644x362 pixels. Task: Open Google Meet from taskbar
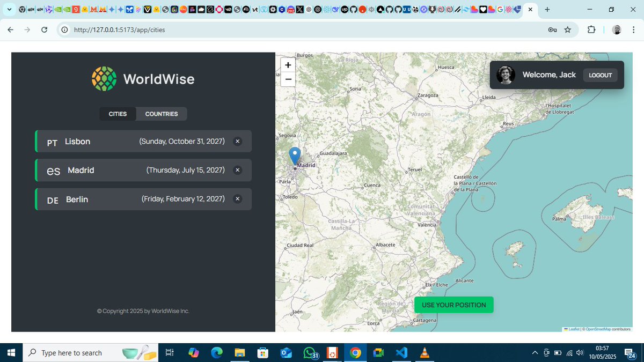(x=378, y=352)
